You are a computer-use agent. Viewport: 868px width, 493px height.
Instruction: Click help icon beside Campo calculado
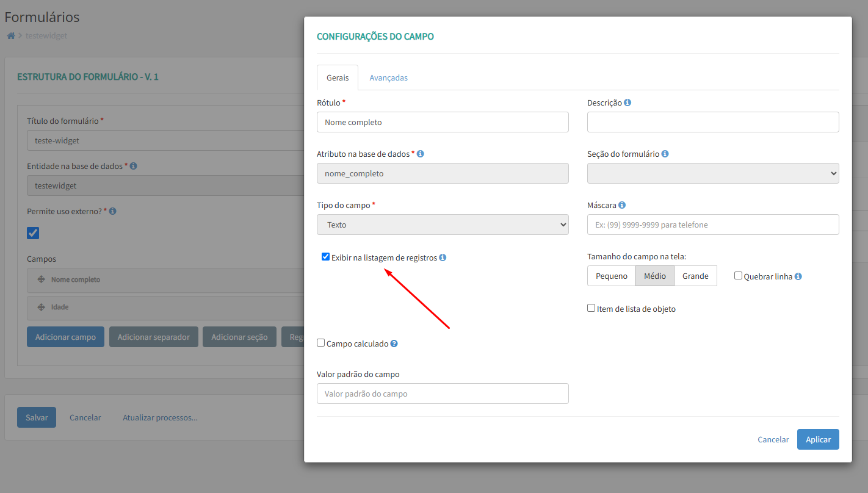pyautogui.click(x=394, y=344)
